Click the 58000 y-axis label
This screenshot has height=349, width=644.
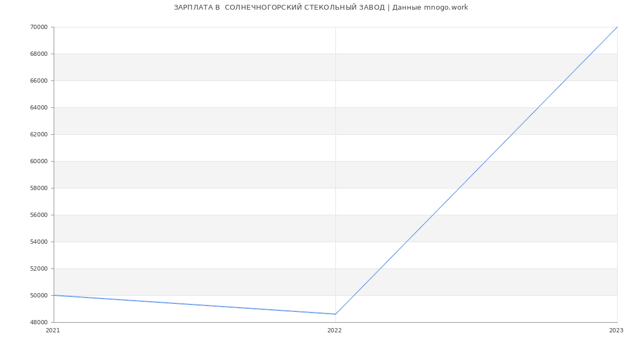click(39, 188)
